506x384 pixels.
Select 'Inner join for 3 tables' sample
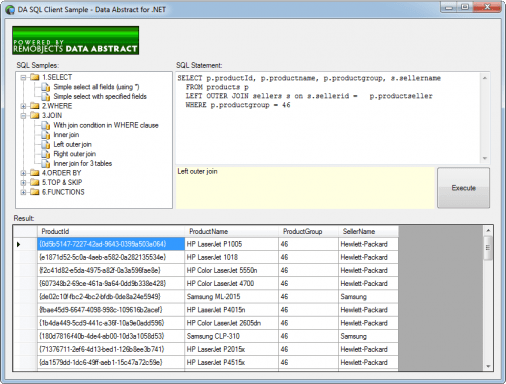(83, 164)
